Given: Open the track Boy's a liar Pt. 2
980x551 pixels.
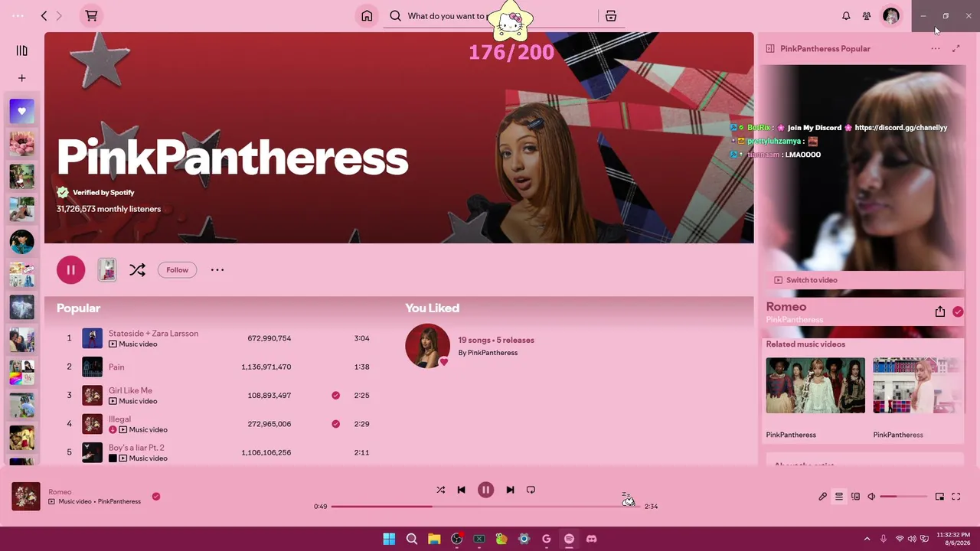Looking at the screenshot, I should click(x=136, y=448).
